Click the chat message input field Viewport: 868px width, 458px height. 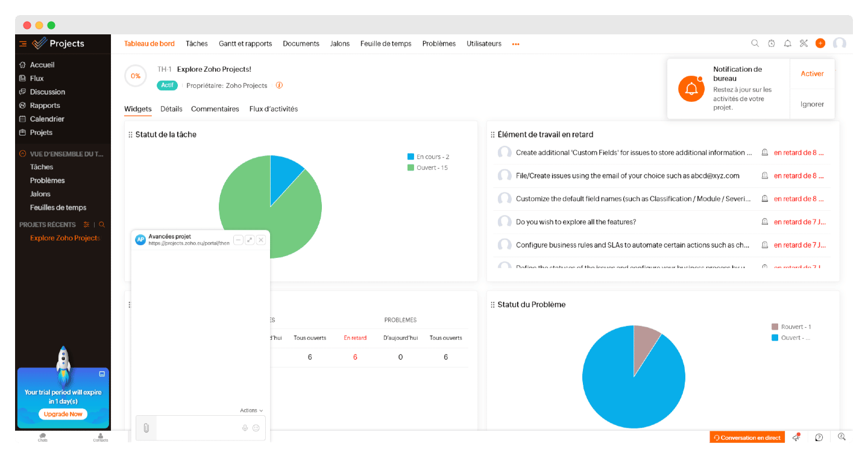198,428
